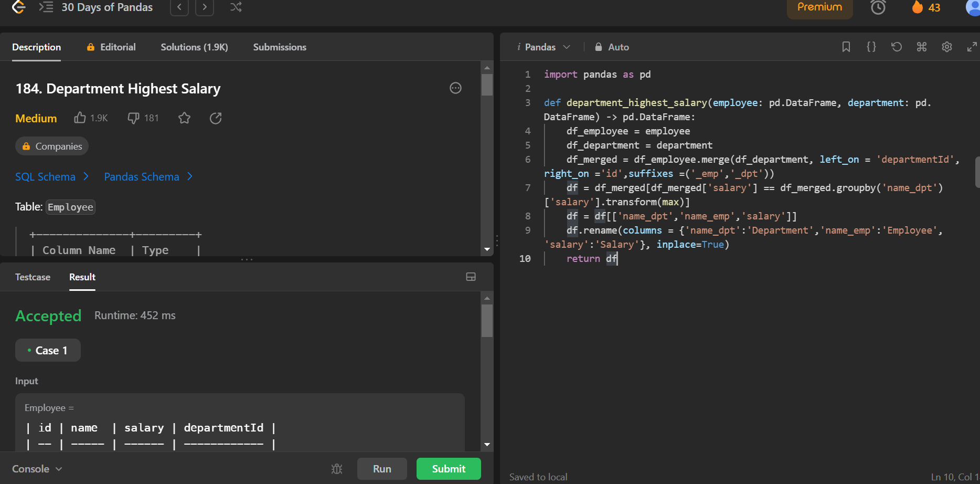Open the Pandas language dropdown
Screen dimensions: 980x484
(x=544, y=47)
